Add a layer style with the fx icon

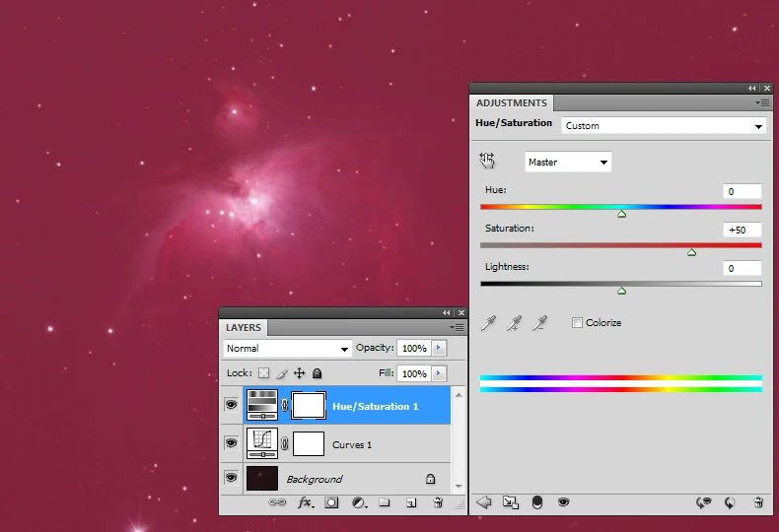306,502
